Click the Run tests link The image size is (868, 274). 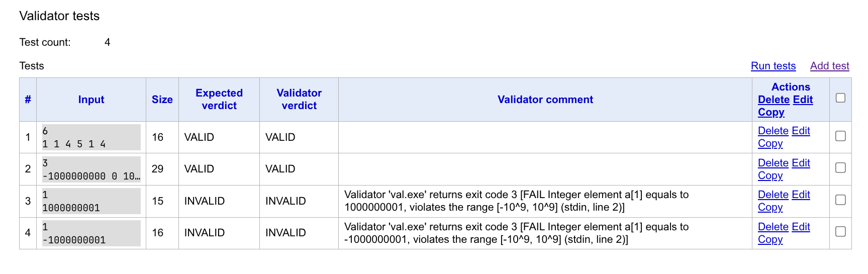773,66
